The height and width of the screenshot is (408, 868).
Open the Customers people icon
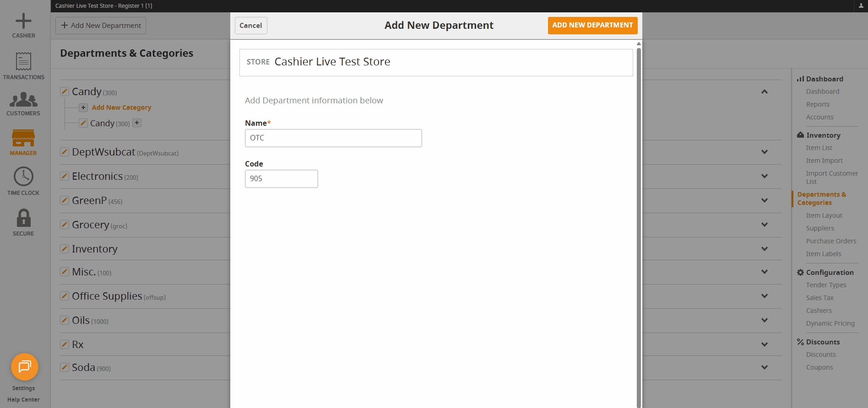[23, 99]
